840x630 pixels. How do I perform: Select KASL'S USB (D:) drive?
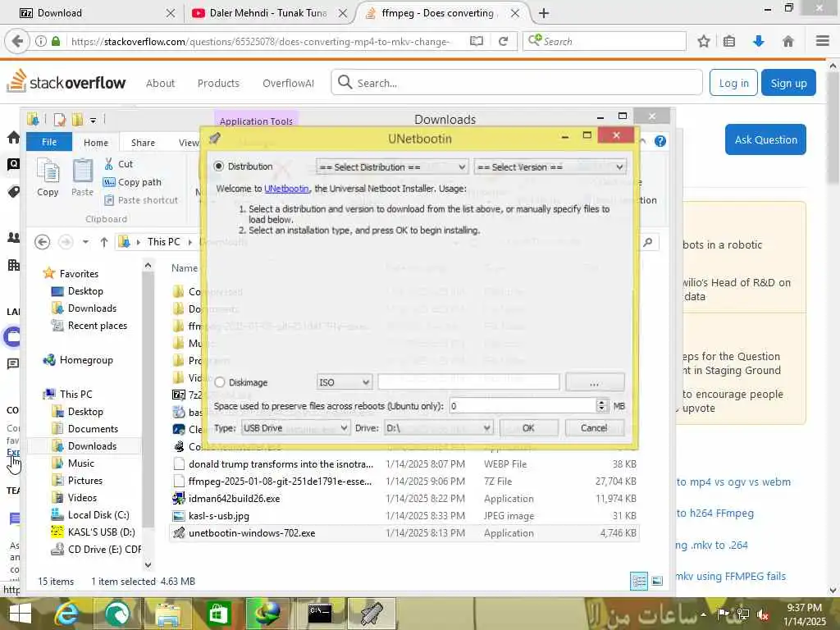pos(93,532)
